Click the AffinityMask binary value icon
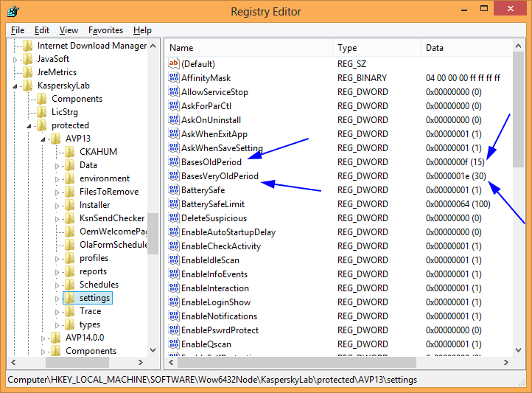The height and width of the screenshot is (393, 532). [x=174, y=77]
